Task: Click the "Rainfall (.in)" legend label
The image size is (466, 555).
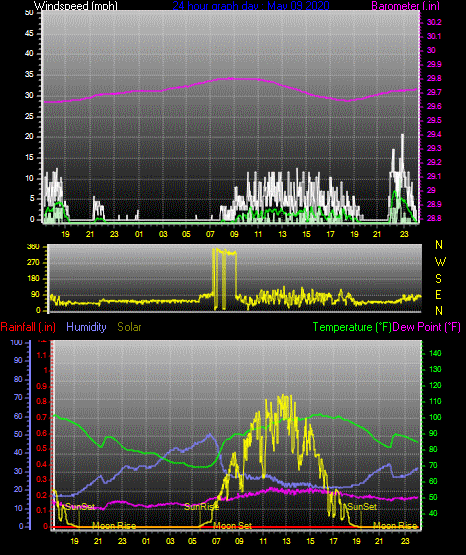Action: coord(28,327)
